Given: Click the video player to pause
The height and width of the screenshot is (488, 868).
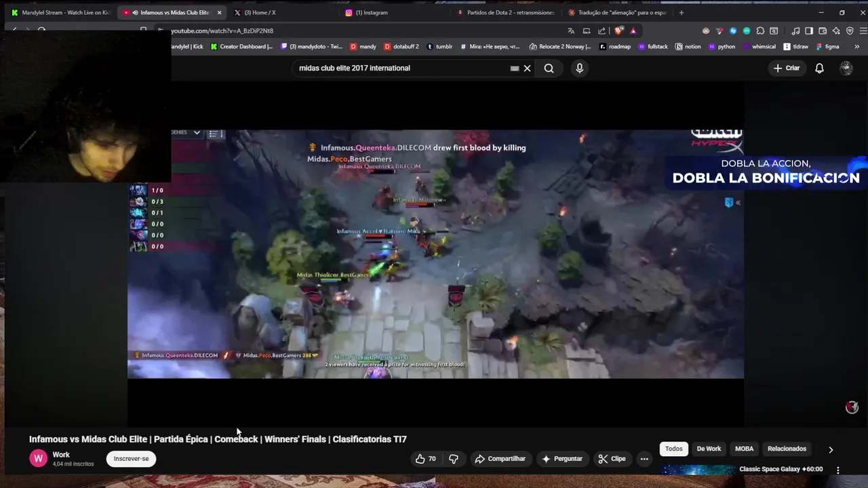Looking at the screenshot, I should [435, 254].
